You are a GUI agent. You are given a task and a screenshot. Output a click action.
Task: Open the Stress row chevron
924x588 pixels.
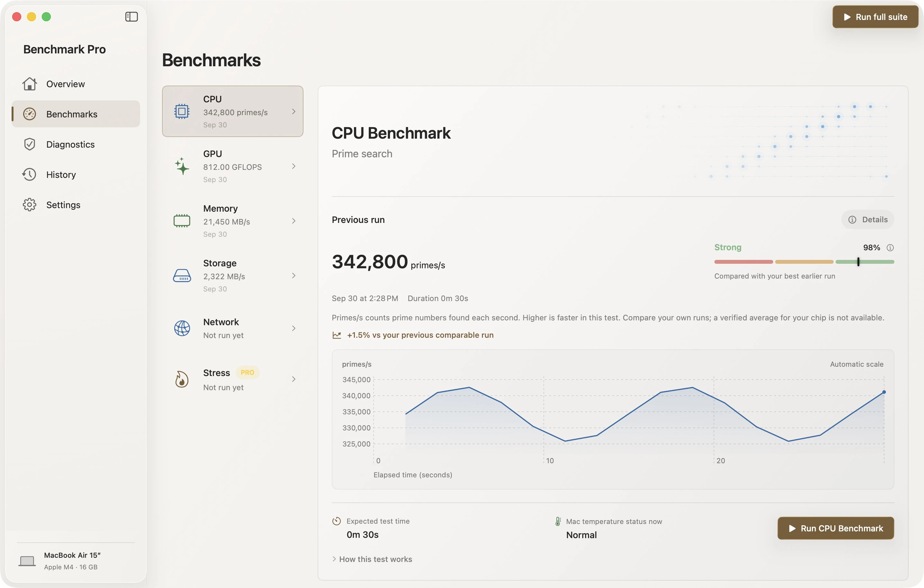click(294, 379)
